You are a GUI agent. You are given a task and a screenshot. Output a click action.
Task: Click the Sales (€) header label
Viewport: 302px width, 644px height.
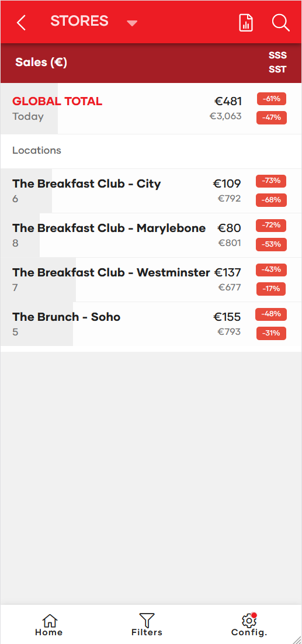click(x=41, y=63)
